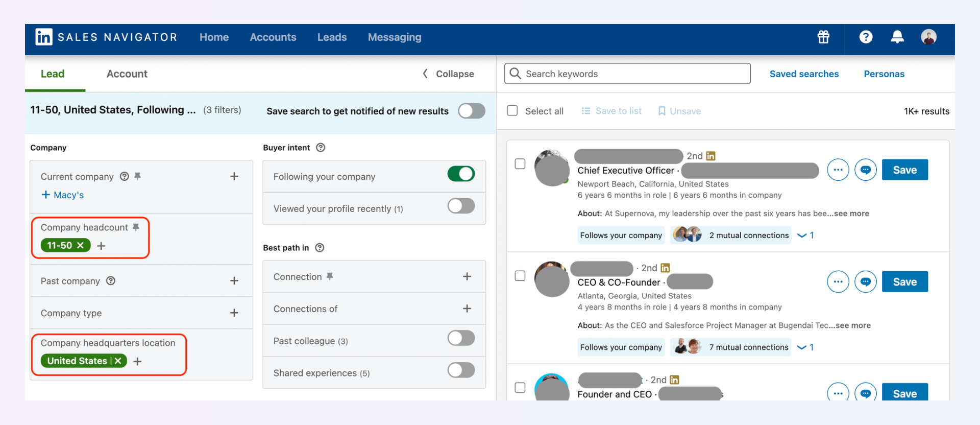Open Accounts in the navigation bar

coord(273,37)
